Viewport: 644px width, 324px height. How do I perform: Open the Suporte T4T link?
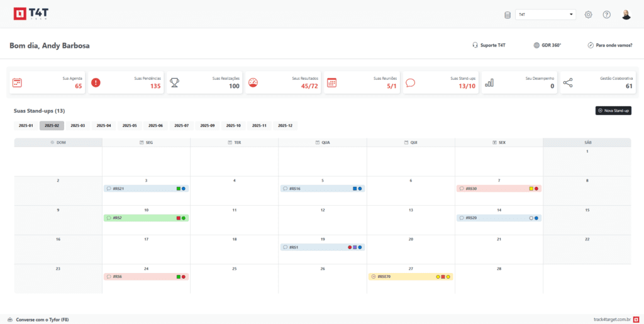coord(489,45)
